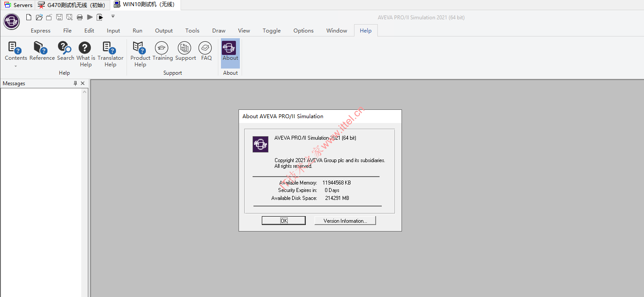644x297 pixels.
Task: Click the Open file folder icon
Action: tap(39, 17)
